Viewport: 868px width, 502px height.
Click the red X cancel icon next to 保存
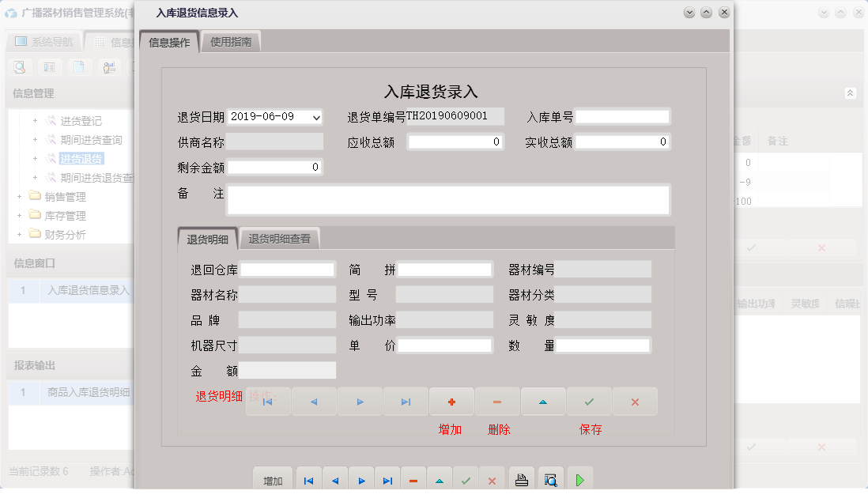point(634,402)
